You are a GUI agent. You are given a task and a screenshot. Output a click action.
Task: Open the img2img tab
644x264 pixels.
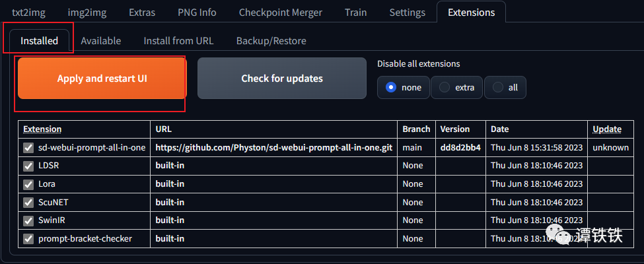click(x=87, y=13)
